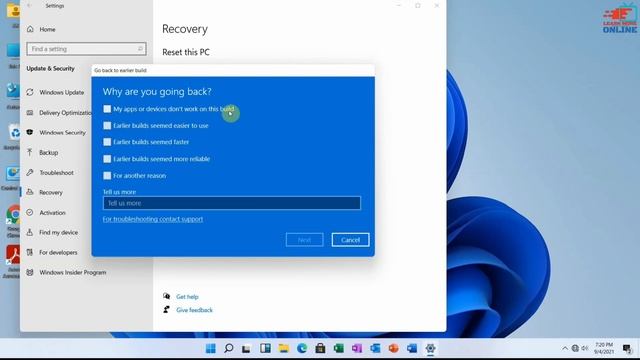Open 'For troubleshooting contact support' link
This screenshot has height=360, width=640.
[x=153, y=219]
